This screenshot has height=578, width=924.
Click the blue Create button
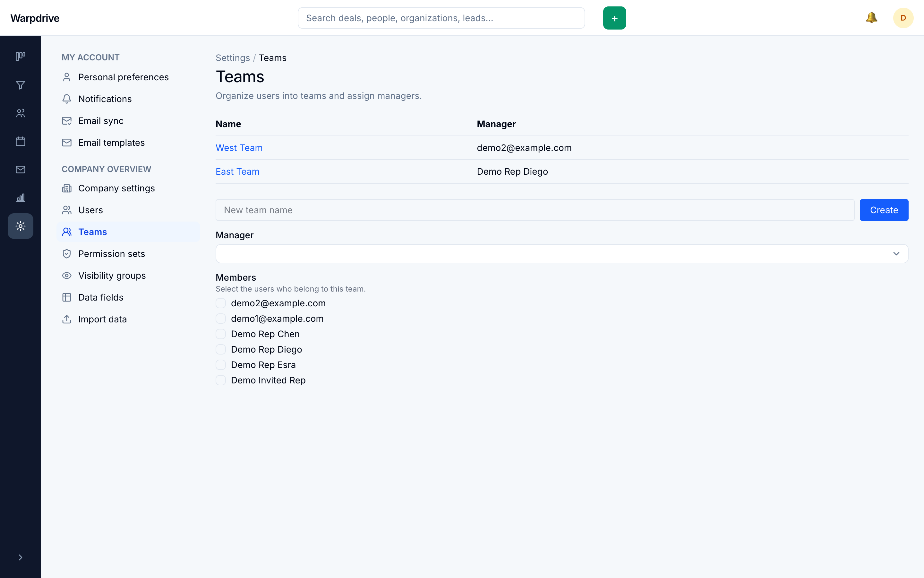(x=884, y=210)
